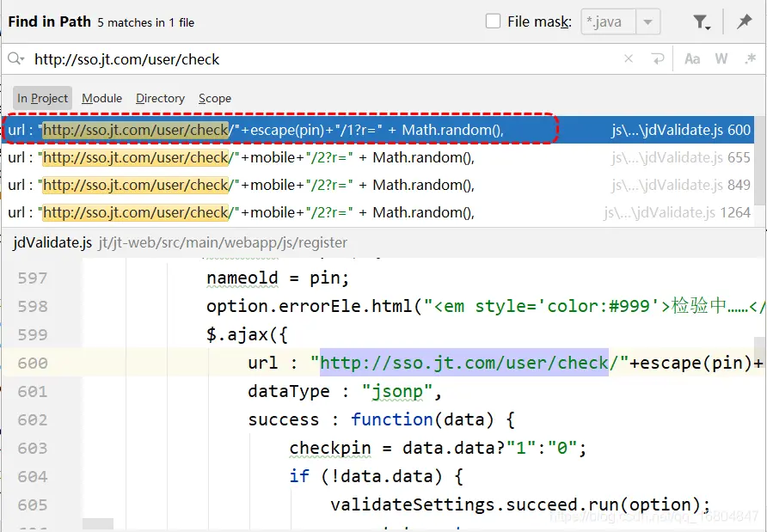Switch to the Directory scope tab
Screen dimensions: 767x532
click(160, 98)
